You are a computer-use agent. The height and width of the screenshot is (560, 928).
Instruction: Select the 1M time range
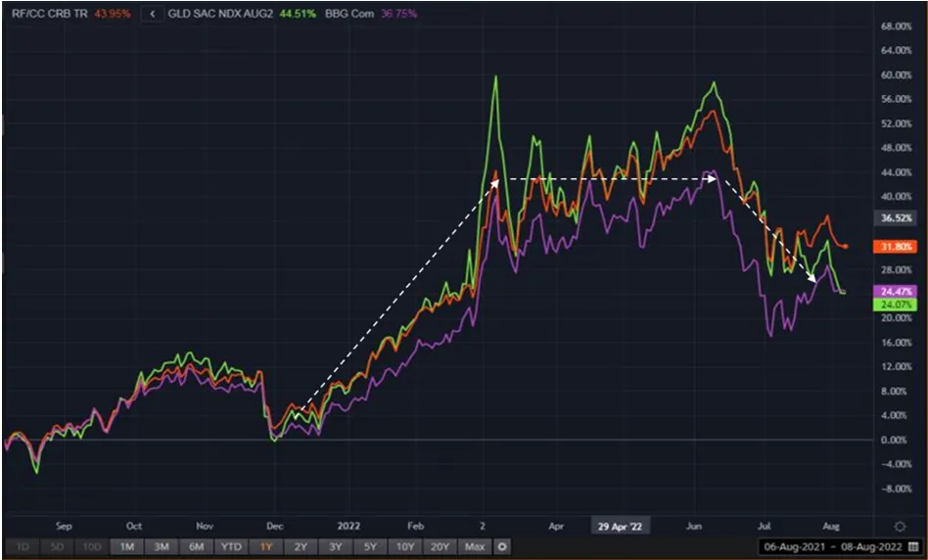(126, 546)
